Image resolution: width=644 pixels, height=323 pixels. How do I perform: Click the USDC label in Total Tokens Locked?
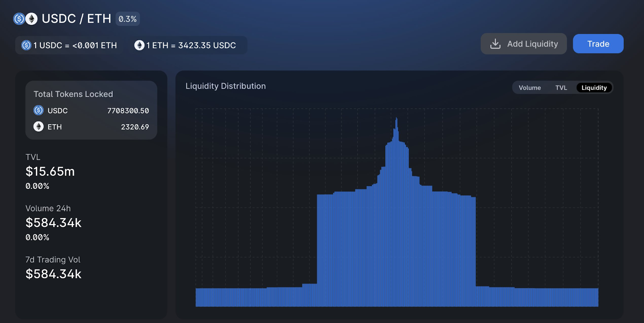(x=58, y=111)
